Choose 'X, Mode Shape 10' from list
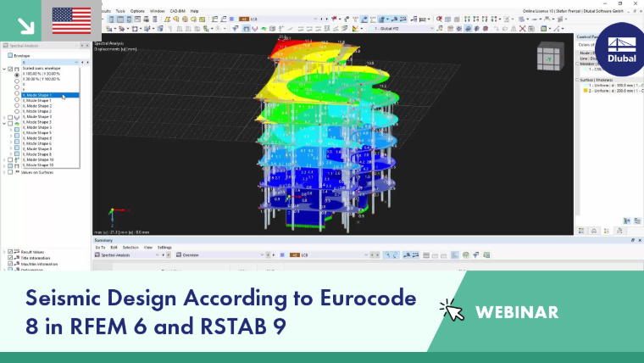Image resolution: width=644 pixels, height=363 pixels. click(38, 159)
